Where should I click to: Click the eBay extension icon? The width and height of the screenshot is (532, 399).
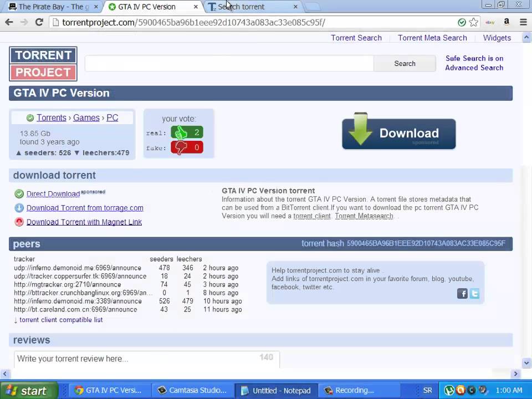coord(490,22)
